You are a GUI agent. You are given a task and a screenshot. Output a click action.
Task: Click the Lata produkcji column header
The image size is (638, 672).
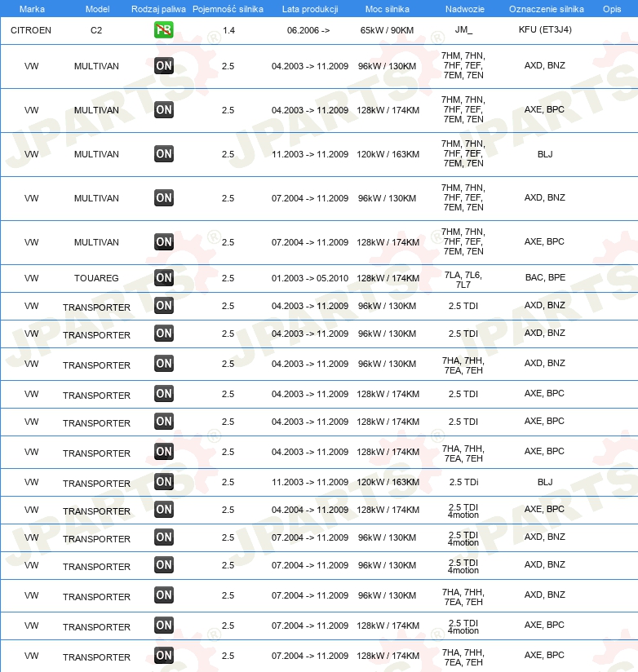[310, 9]
